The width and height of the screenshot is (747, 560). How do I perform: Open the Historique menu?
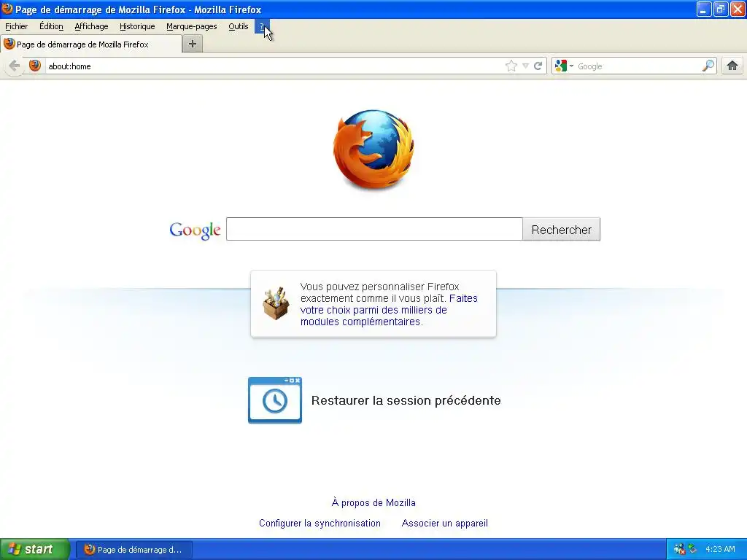point(137,26)
